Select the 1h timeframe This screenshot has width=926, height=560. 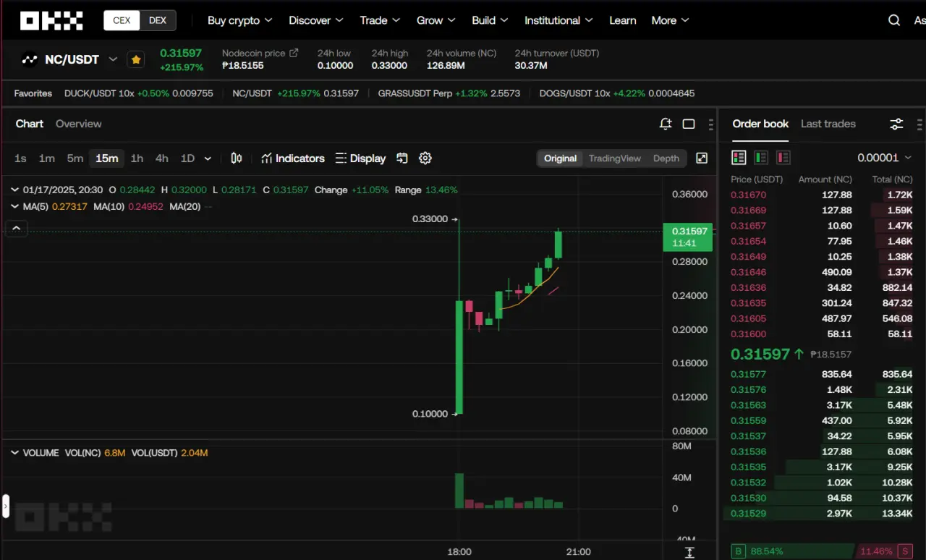tap(137, 158)
